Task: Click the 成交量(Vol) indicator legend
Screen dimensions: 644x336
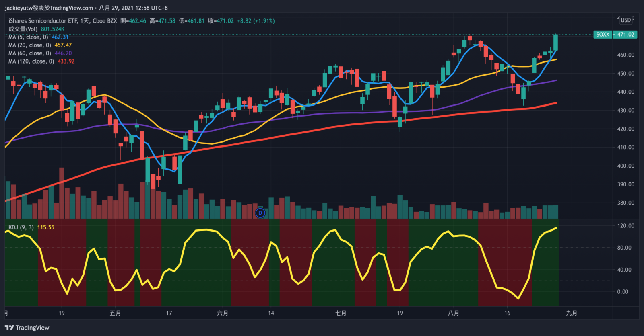Action: [x=23, y=29]
